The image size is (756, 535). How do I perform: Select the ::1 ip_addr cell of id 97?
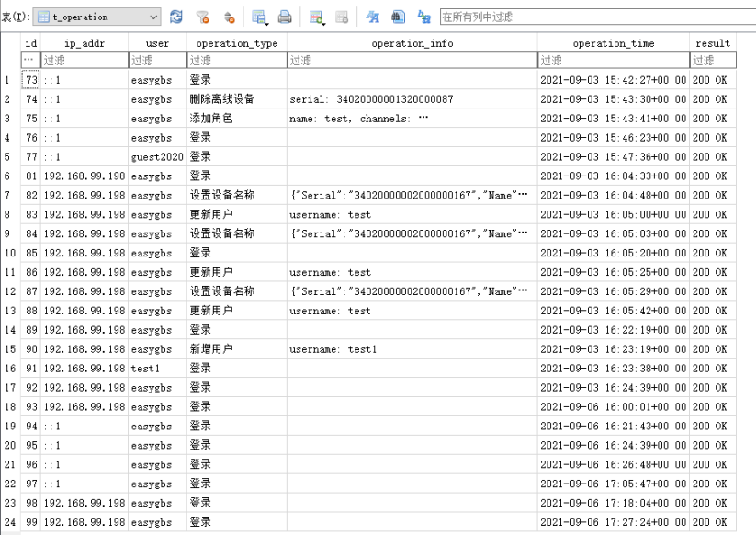pyautogui.click(x=85, y=484)
